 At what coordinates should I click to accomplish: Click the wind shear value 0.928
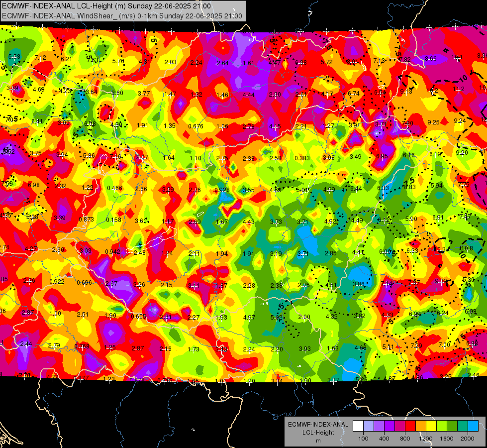pos(222,190)
